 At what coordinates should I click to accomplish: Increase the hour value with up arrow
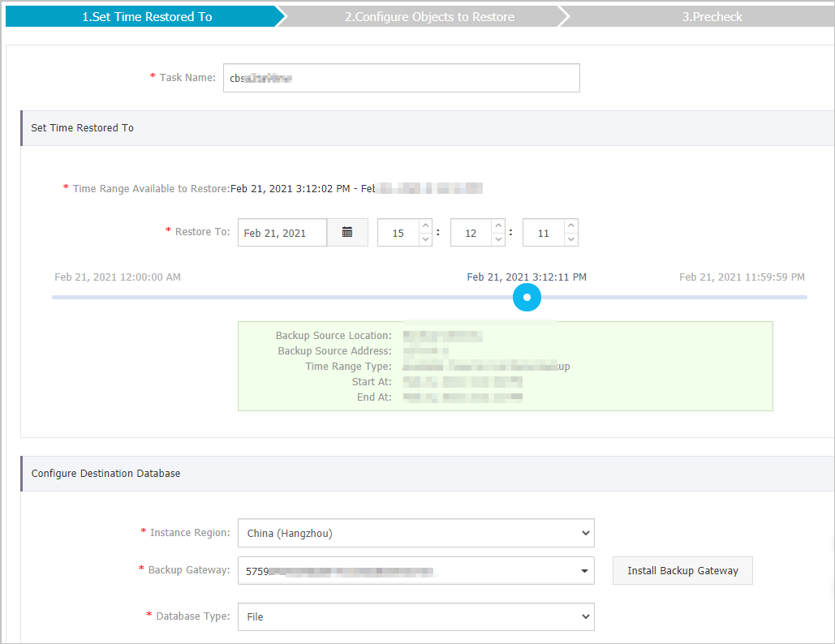point(425,225)
